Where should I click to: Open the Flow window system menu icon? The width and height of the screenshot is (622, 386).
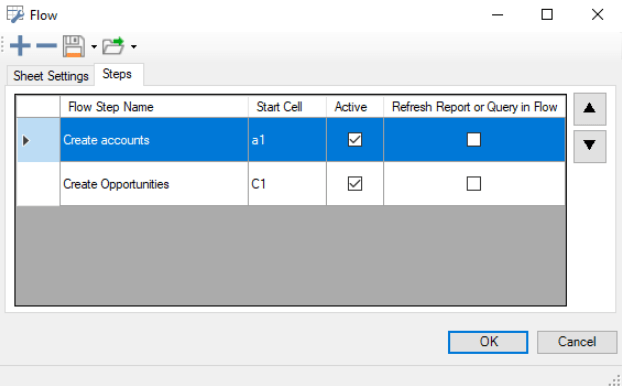point(15,15)
